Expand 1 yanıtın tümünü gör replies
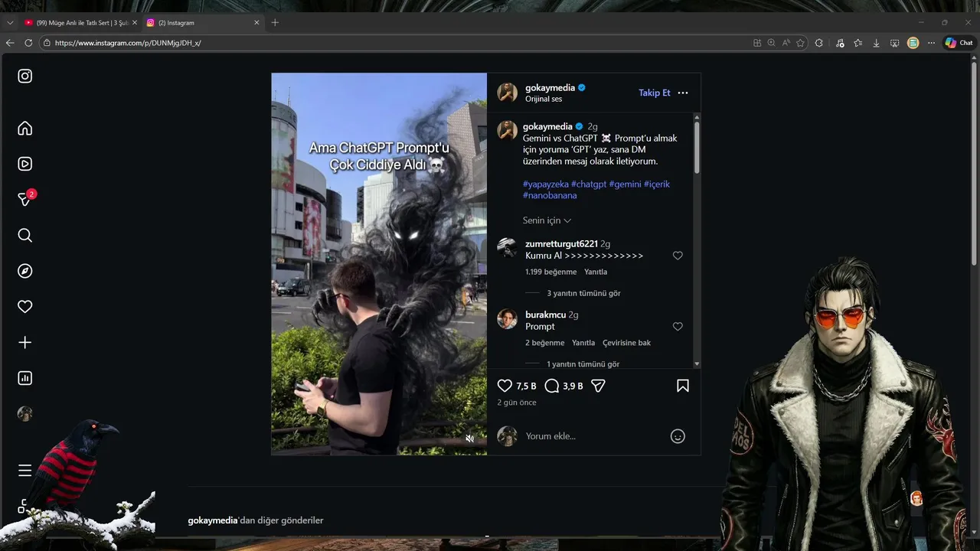The image size is (980, 551). click(583, 364)
